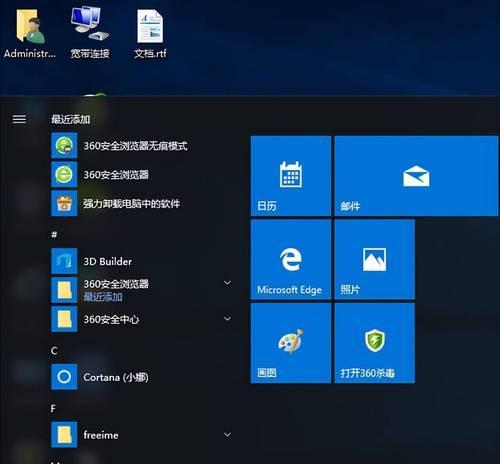Open the 日历 calendar tile
Viewport: 500px width, 464px height.
coord(291,176)
